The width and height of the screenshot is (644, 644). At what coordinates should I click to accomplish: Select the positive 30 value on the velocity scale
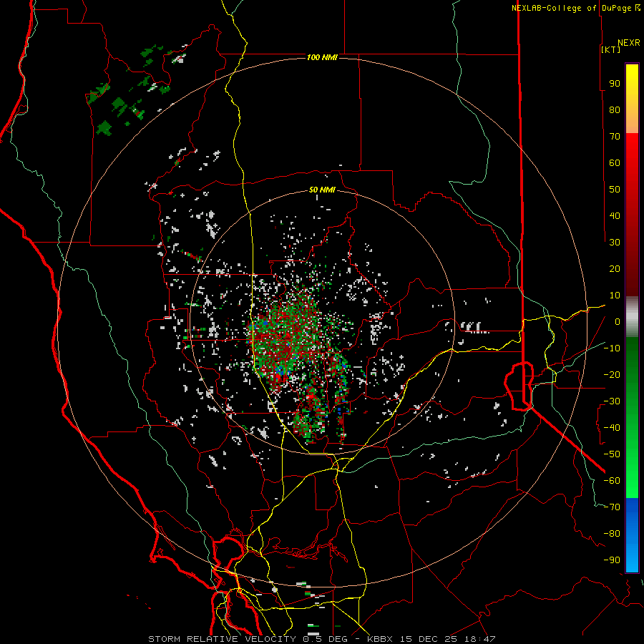[615, 243]
